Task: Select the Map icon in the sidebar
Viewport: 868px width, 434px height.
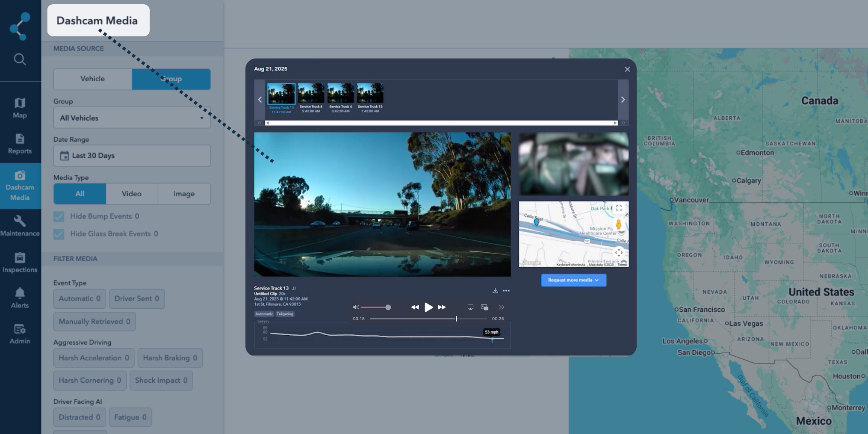Action: click(20, 108)
